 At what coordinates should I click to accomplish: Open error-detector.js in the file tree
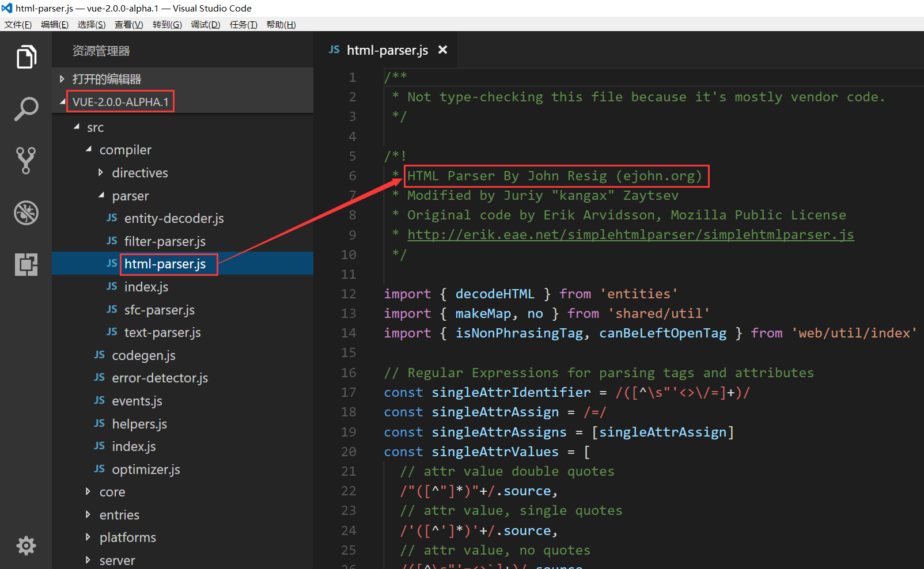160,378
